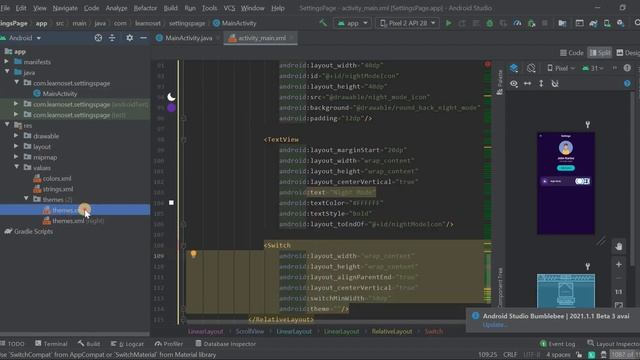Screen dimensions: 640x360
Task: Open the VCS menu
Action: click(x=229, y=8)
